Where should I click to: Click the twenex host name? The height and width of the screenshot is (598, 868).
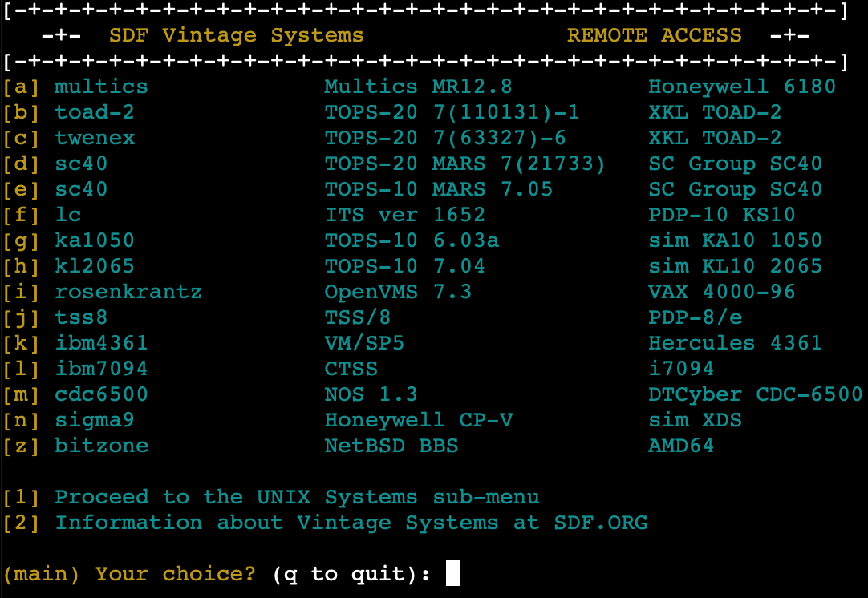point(95,138)
